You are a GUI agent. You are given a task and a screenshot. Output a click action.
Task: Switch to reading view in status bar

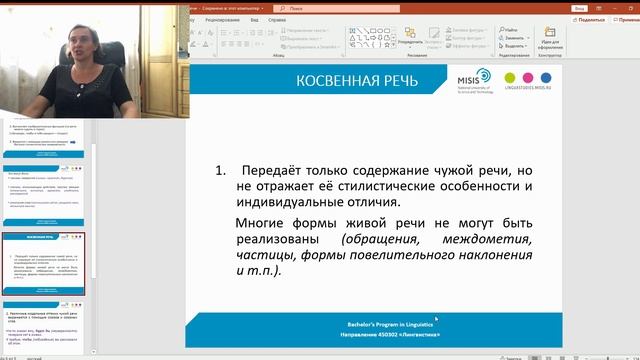click(x=562, y=358)
